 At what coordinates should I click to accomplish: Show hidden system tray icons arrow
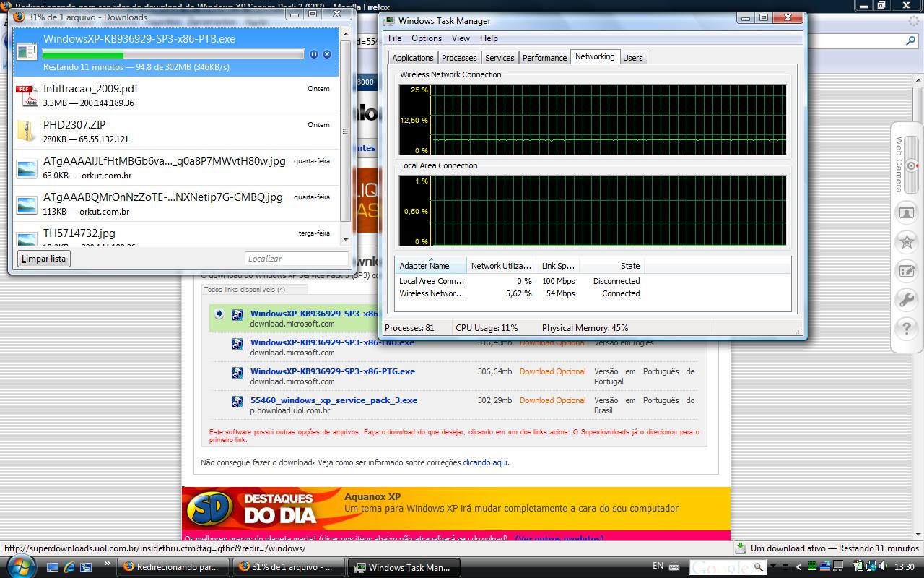[x=799, y=567]
